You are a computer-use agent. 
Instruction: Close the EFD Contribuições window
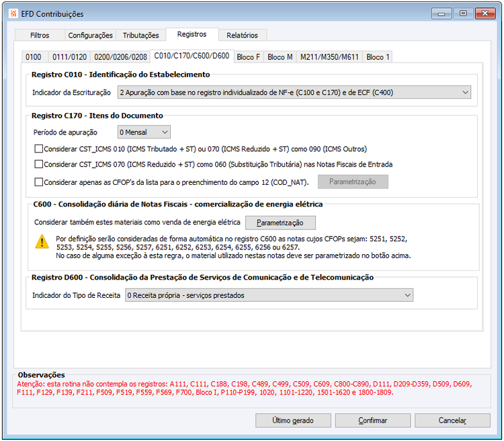(485, 14)
